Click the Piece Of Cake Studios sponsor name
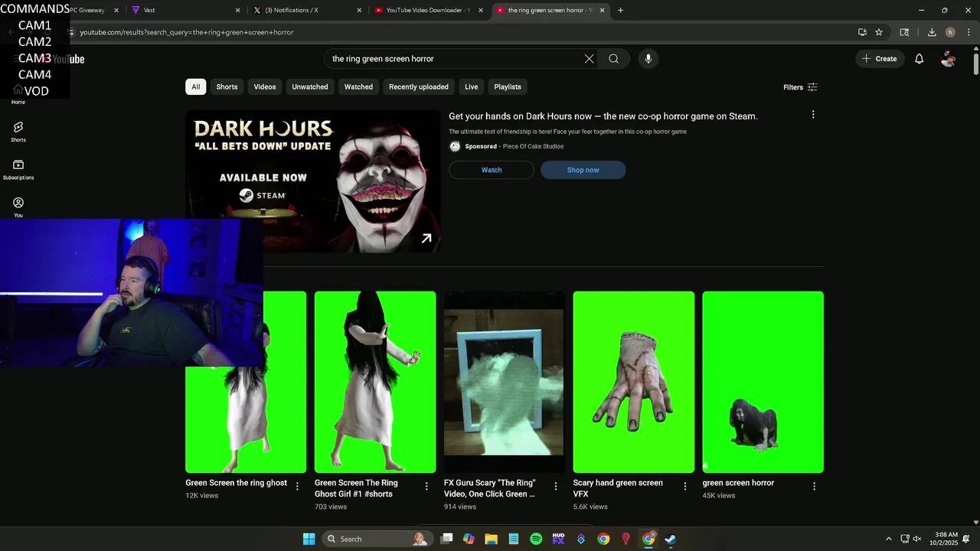The image size is (980, 551). pos(533,146)
